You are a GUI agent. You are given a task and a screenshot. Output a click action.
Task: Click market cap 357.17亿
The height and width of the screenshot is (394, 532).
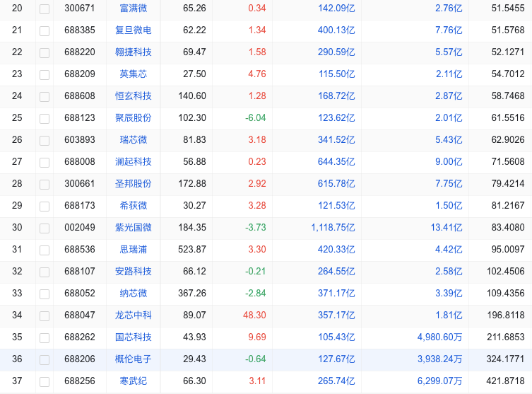click(336, 315)
